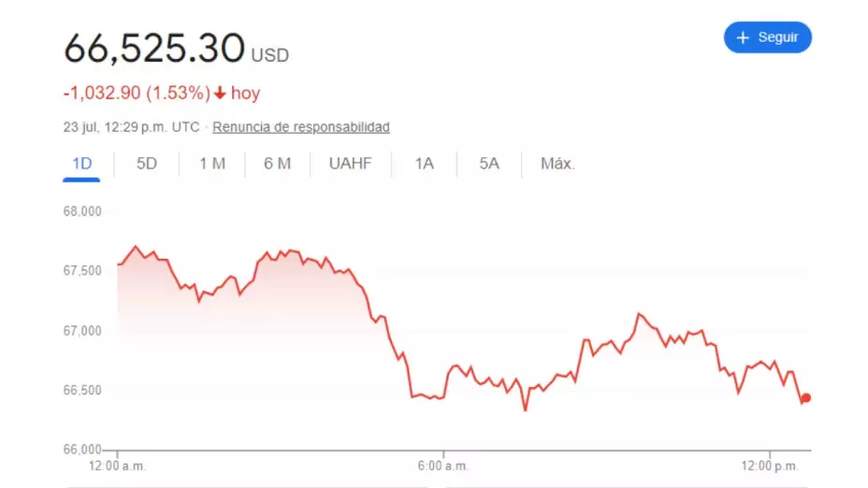This screenshot has width=868, height=488.
Task: Switch to the 1A yearly tab
Action: point(425,164)
